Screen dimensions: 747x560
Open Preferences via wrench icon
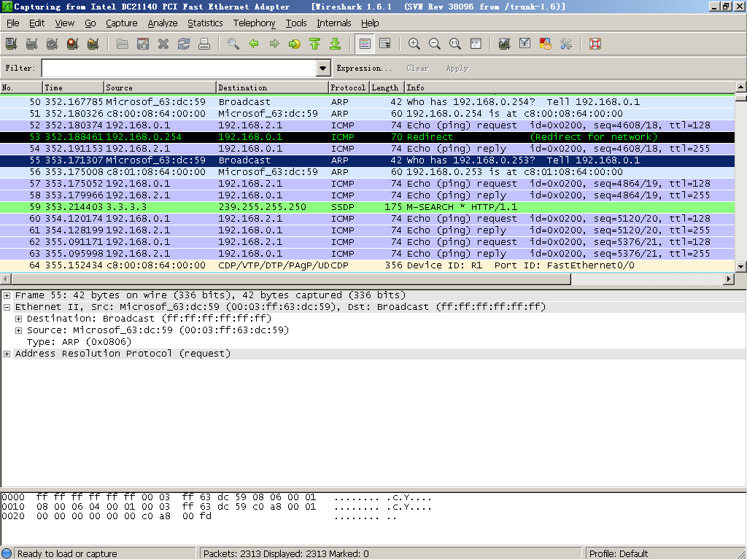tap(566, 44)
